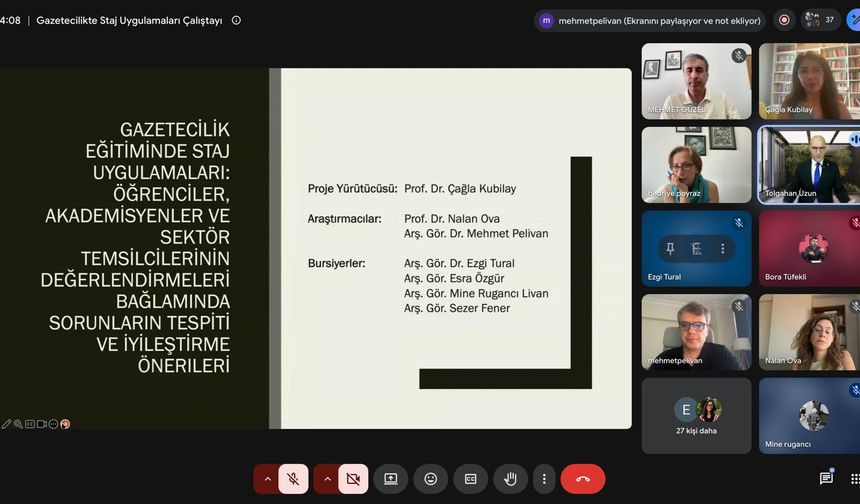Screen dimensions: 860x504
Task: Open three-dot menu on Ezgi Tural tile
Action: [723, 248]
